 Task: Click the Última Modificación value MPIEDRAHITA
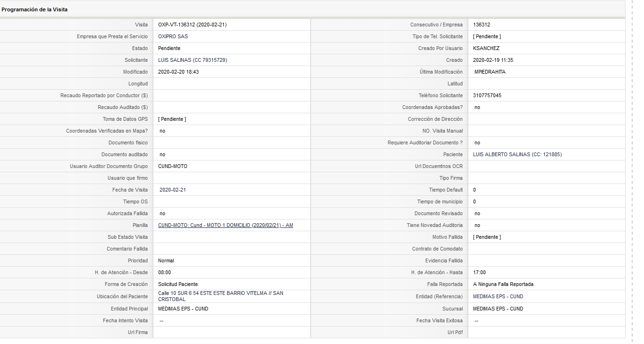click(x=490, y=72)
